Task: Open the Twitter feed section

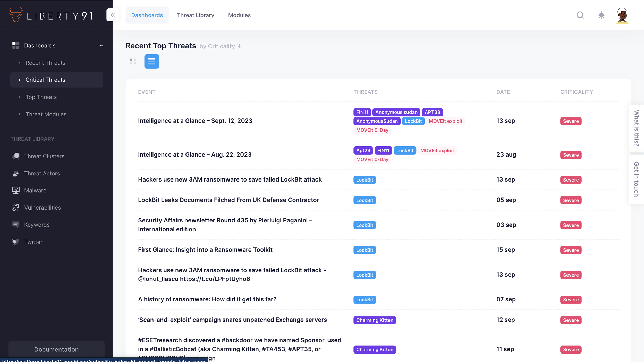Action: click(33, 242)
